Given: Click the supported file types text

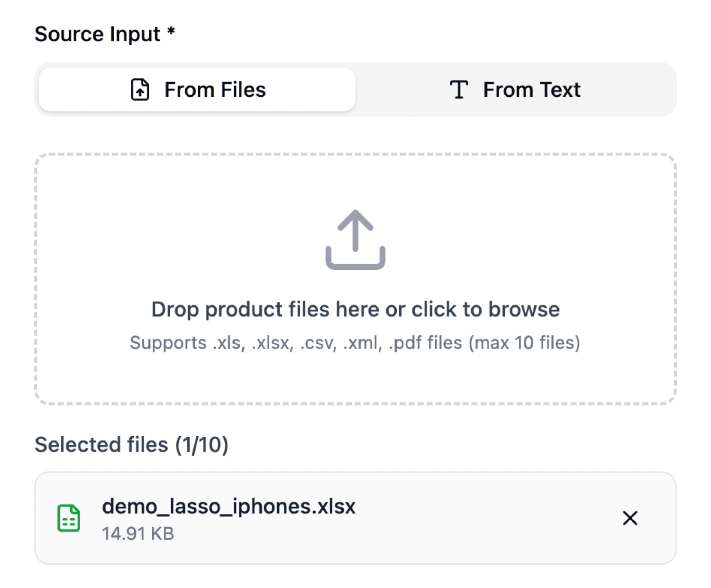Looking at the screenshot, I should click(x=355, y=342).
